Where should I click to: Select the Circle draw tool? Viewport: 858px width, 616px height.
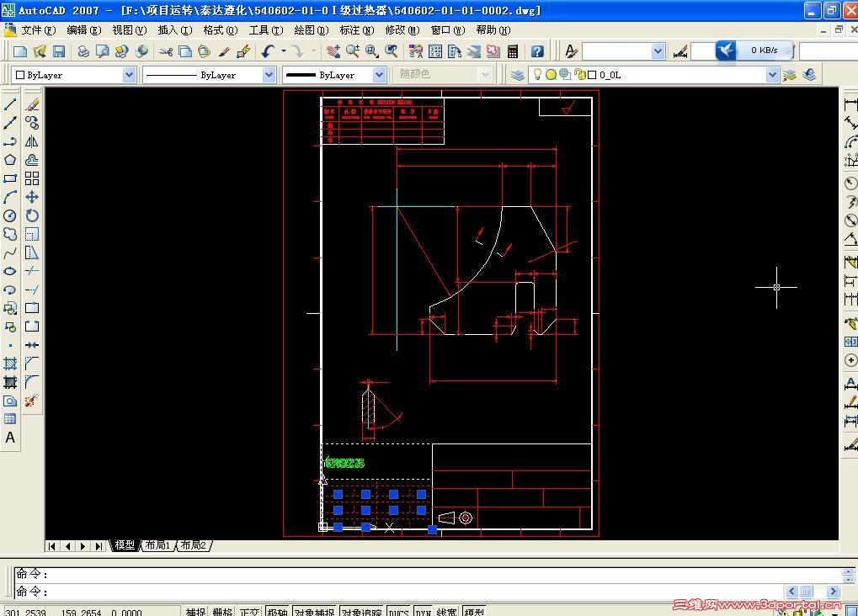point(10,215)
